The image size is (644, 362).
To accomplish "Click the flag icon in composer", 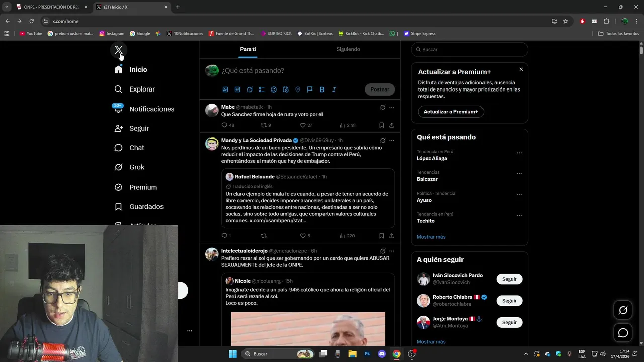I will (x=310, y=89).
